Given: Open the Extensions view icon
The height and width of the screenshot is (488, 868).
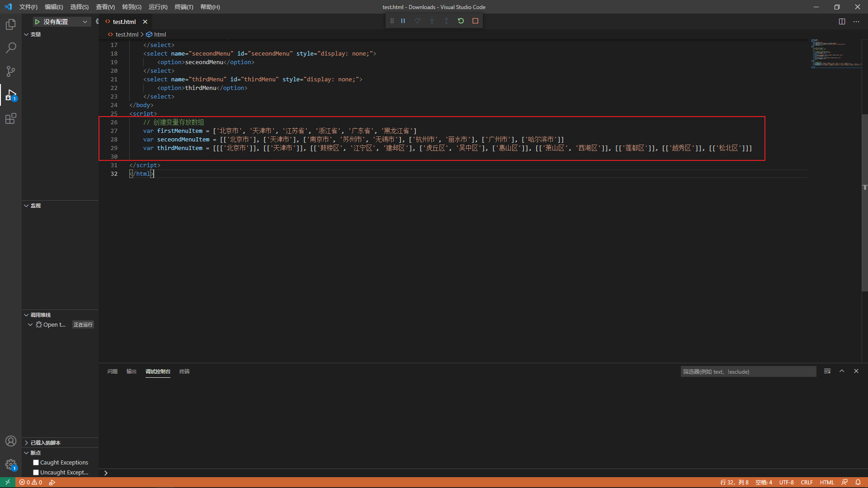Looking at the screenshot, I should click(11, 119).
